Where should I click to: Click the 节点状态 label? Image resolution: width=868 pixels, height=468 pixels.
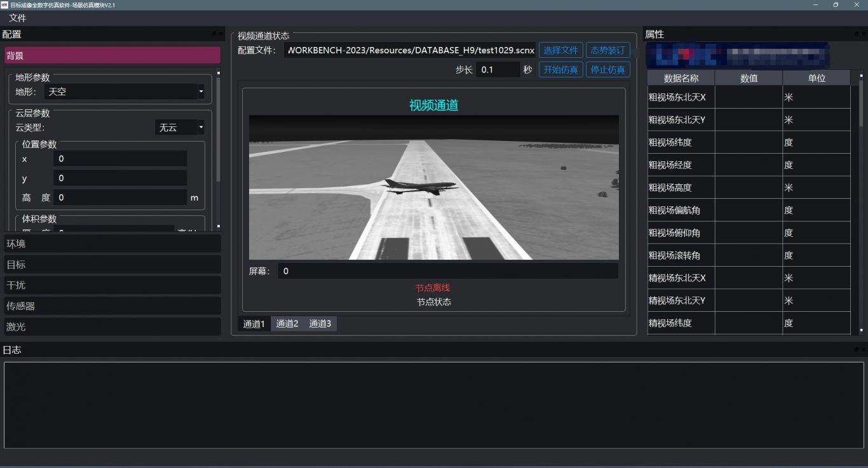tap(434, 302)
